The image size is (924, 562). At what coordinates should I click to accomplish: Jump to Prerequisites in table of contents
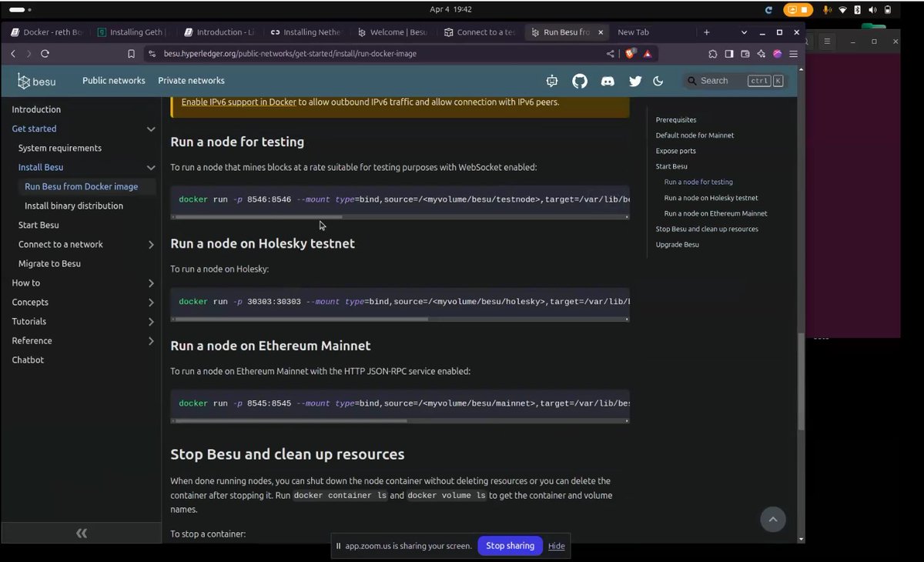point(676,120)
